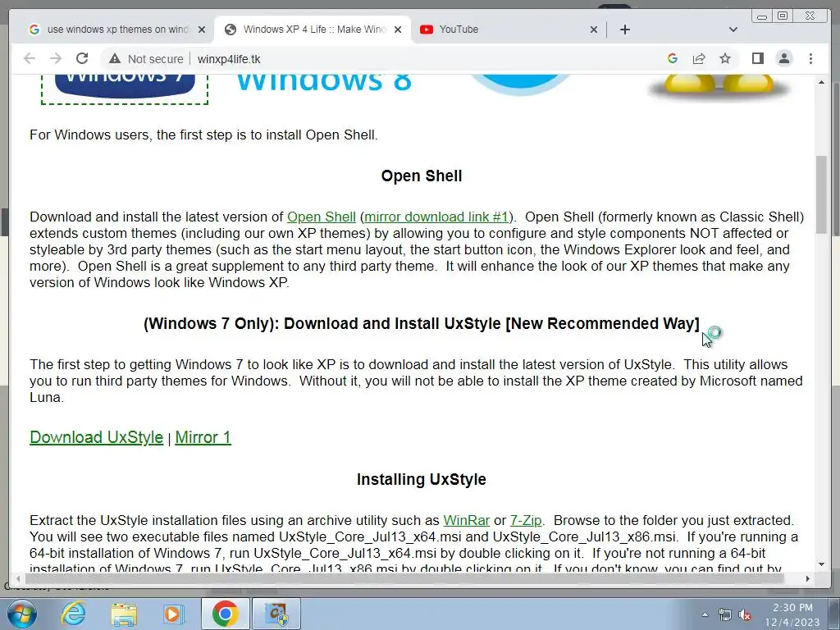
Task: Click the Windows 8 logo image
Action: tap(323, 84)
